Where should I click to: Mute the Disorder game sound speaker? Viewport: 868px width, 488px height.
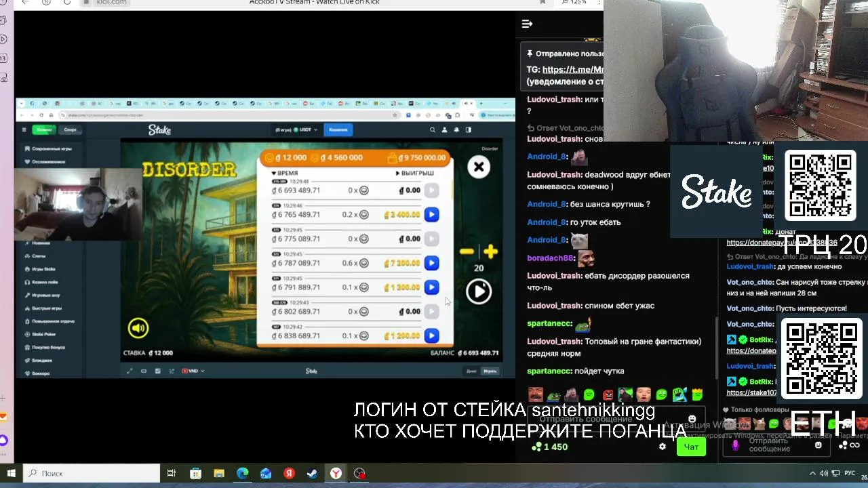138,328
